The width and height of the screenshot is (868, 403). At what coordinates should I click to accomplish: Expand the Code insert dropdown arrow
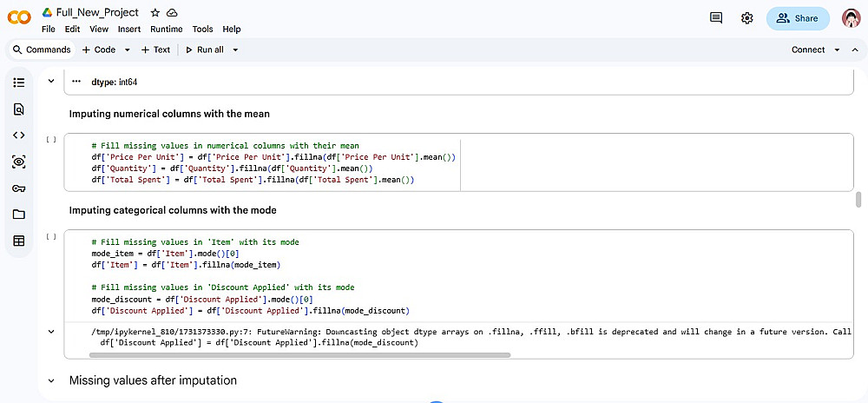point(127,50)
